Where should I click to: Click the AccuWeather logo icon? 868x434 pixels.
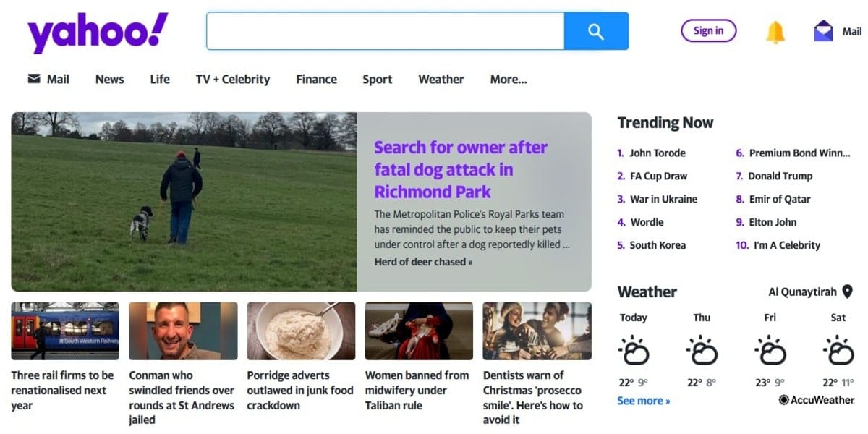tap(783, 399)
